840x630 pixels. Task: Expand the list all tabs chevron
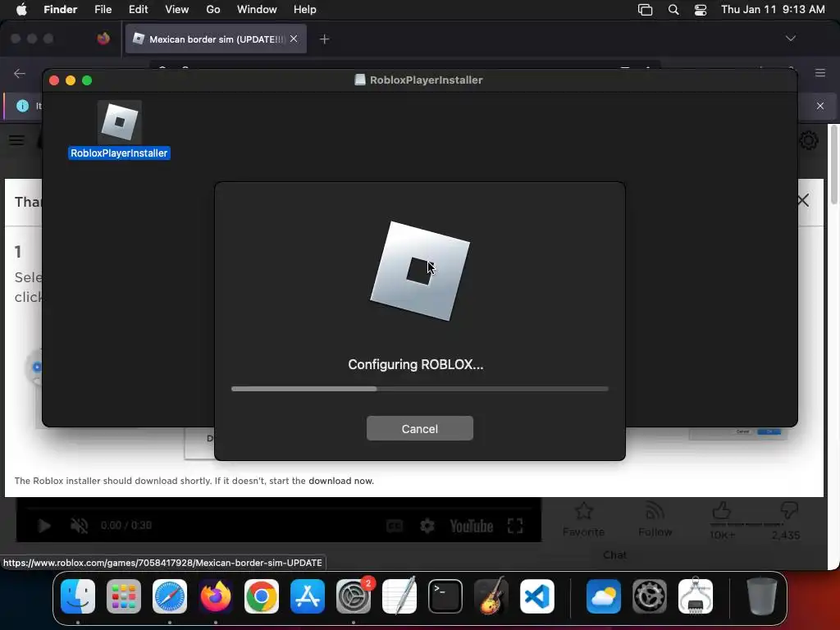790,39
